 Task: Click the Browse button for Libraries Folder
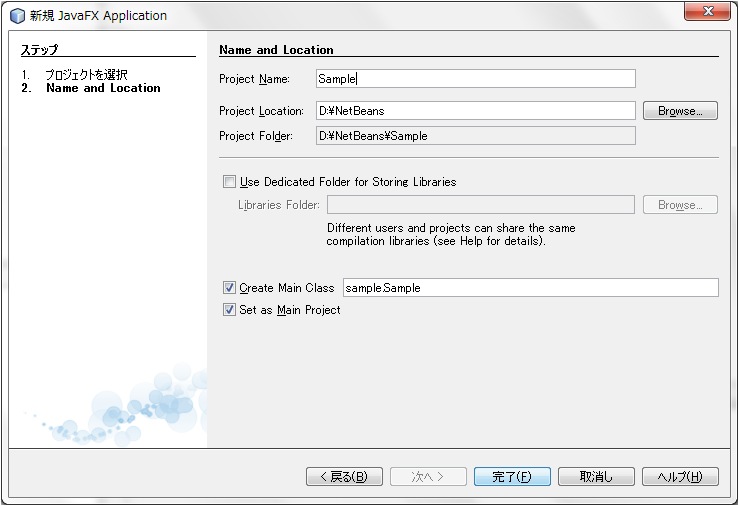click(x=680, y=204)
